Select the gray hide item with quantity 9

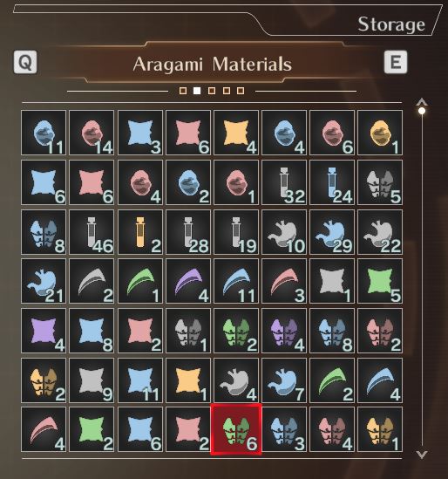point(92,380)
